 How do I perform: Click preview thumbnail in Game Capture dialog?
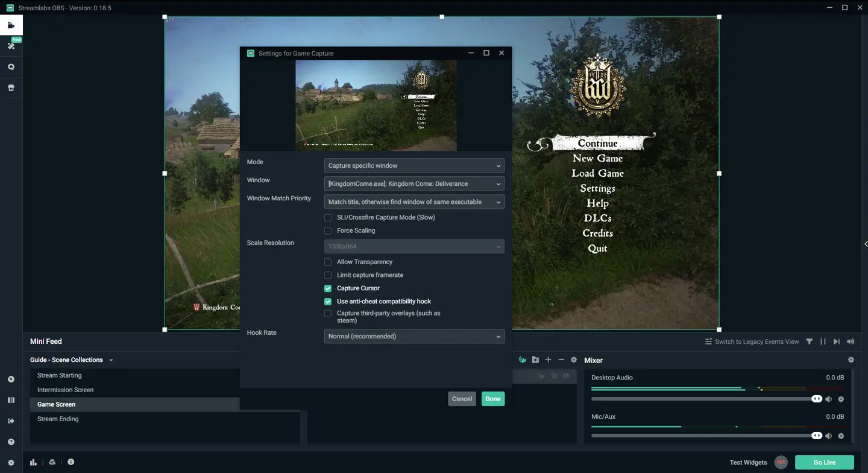tap(376, 106)
